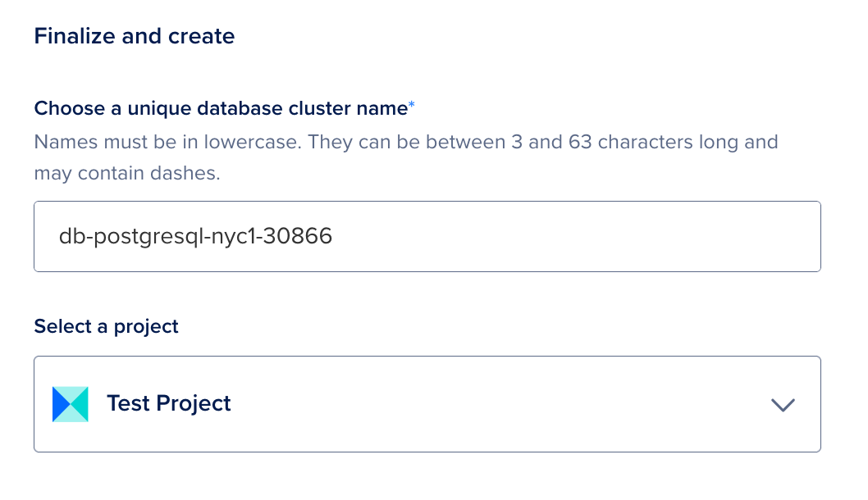Expand the project dropdown chevron
The width and height of the screenshot is (868, 500).
click(783, 404)
